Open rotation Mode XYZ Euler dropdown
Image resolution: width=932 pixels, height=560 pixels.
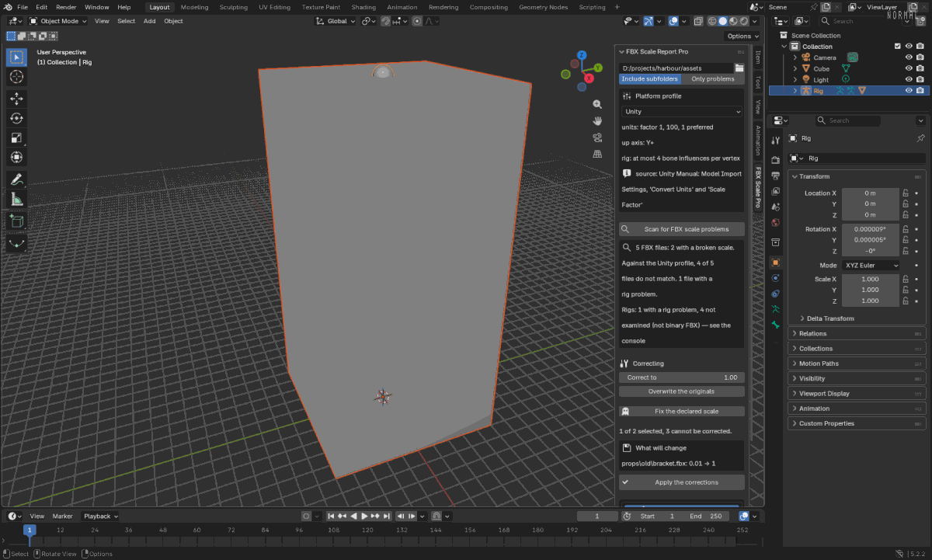click(x=871, y=266)
